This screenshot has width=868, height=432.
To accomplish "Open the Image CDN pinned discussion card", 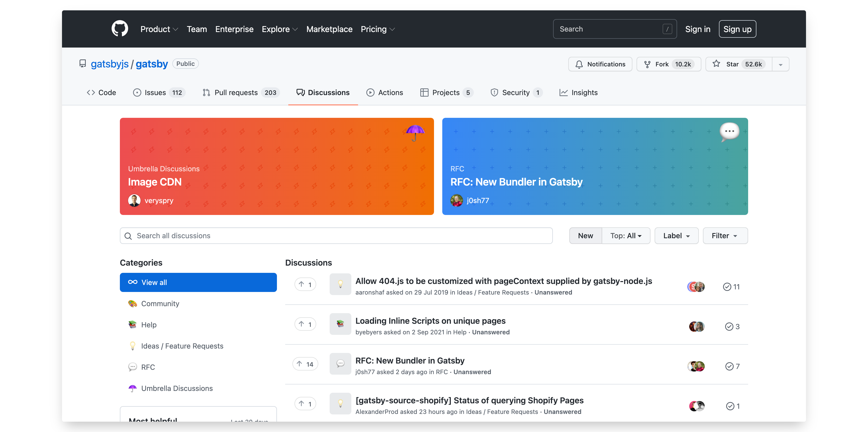I will (x=277, y=166).
